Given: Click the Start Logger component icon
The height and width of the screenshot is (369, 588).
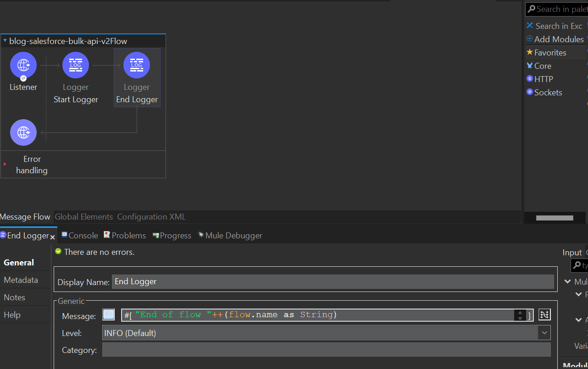Looking at the screenshot, I should [75, 65].
